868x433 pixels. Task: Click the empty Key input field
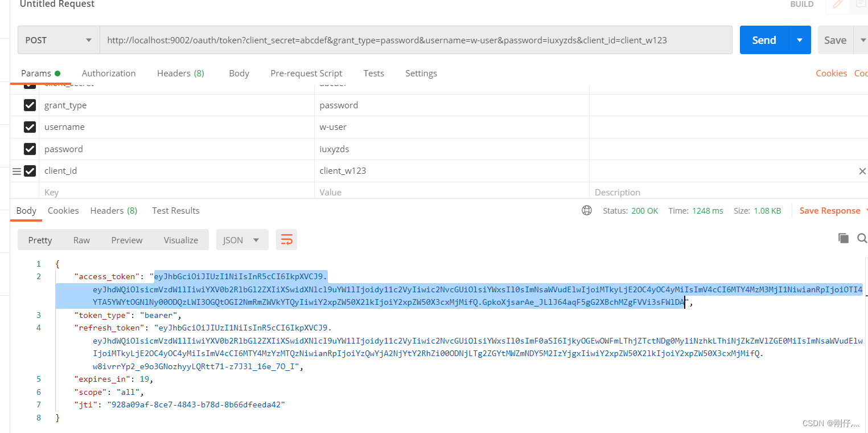click(x=176, y=193)
